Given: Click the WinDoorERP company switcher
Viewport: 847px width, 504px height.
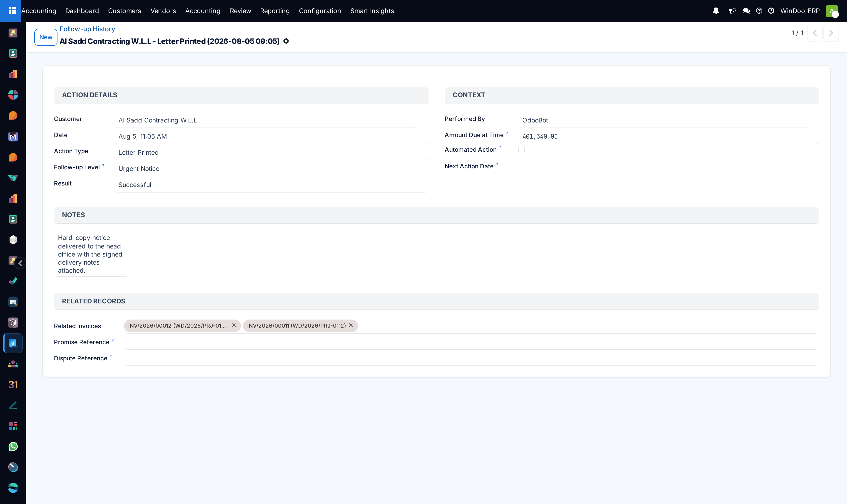Looking at the screenshot, I should [x=800, y=11].
